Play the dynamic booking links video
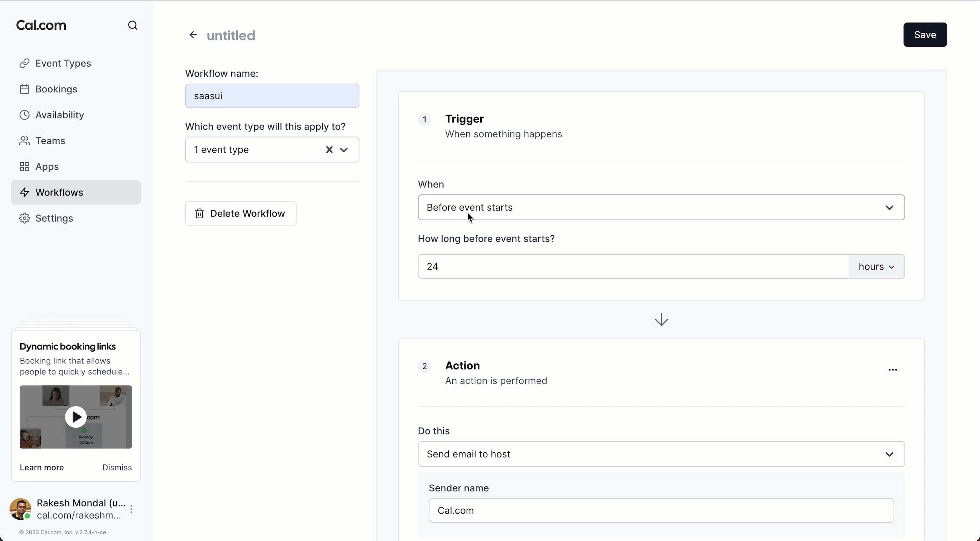Viewport: 980px width, 541px height. [x=76, y=417]
